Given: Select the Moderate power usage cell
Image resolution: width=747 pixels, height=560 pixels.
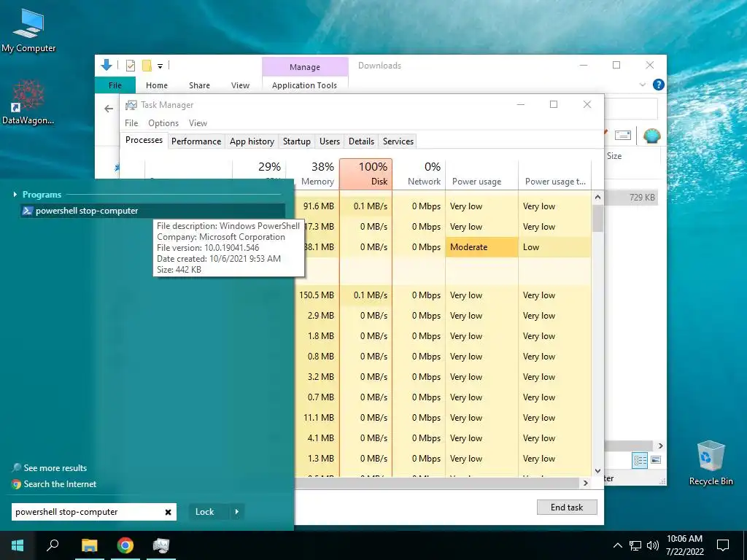Looking at the screenshot, I should pos(481,247).
